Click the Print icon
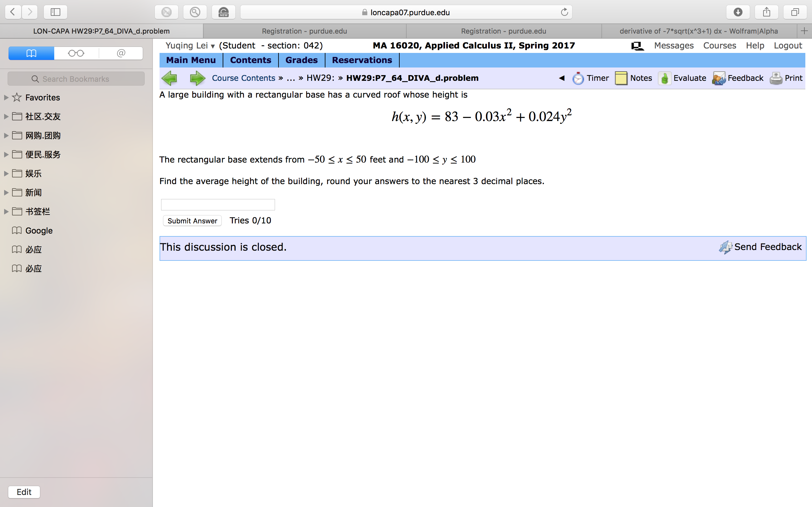This screenshot has width=812, height=507. [x=776, y=78]
